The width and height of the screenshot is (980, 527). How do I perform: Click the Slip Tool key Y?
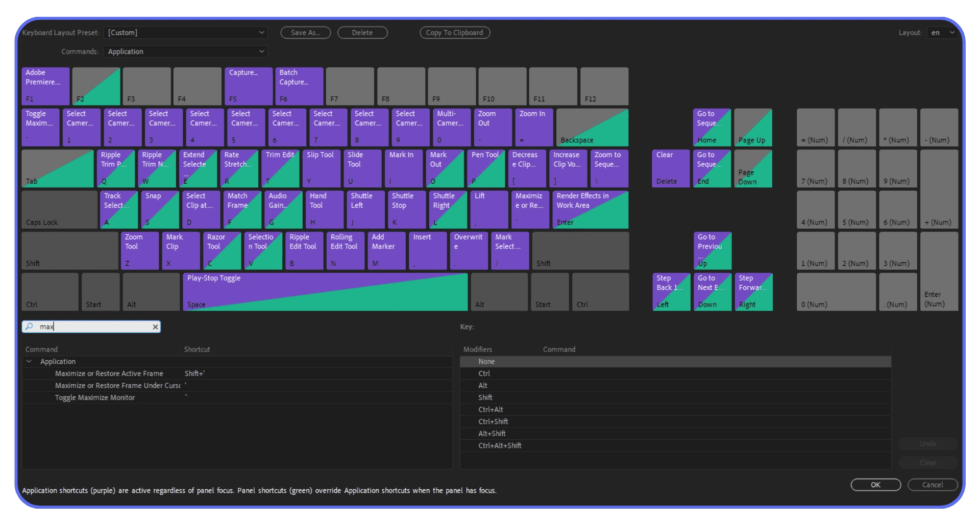321,168
